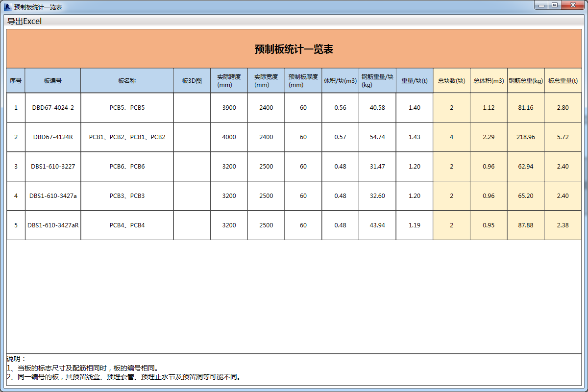Image resolution: width=588 pixels, height=392 pixels.
Task: Select the DBS1-610-3227 board number cell
Action: click(53, 167)
